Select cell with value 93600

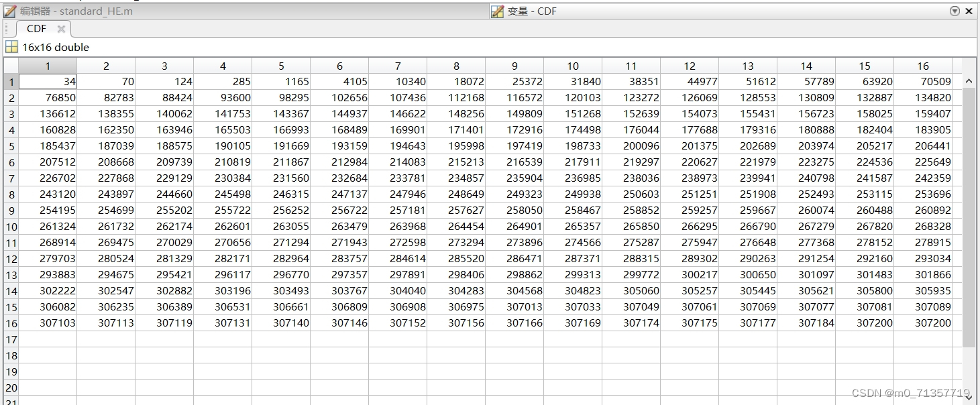coord(223,97)
